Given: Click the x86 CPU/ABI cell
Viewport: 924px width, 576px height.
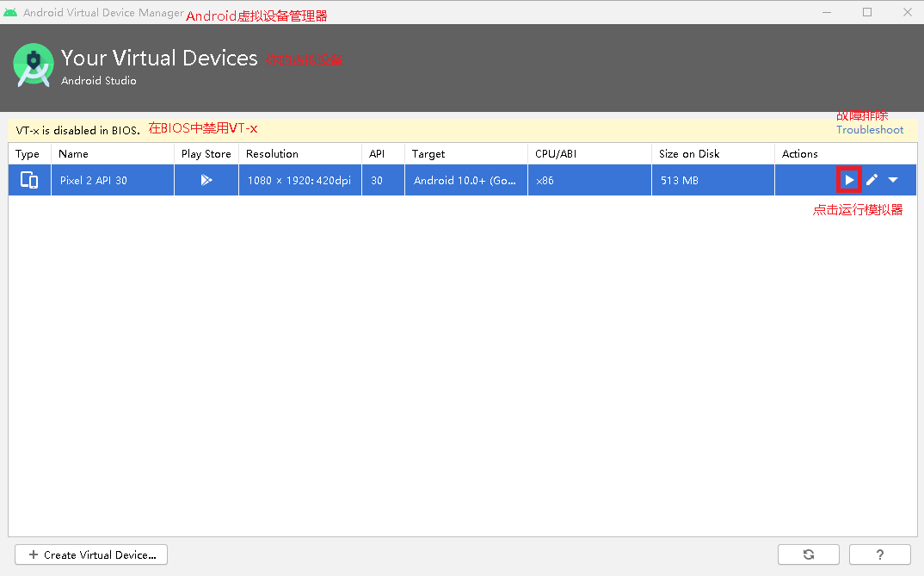Looking at the screenshot, I should 590,181.
